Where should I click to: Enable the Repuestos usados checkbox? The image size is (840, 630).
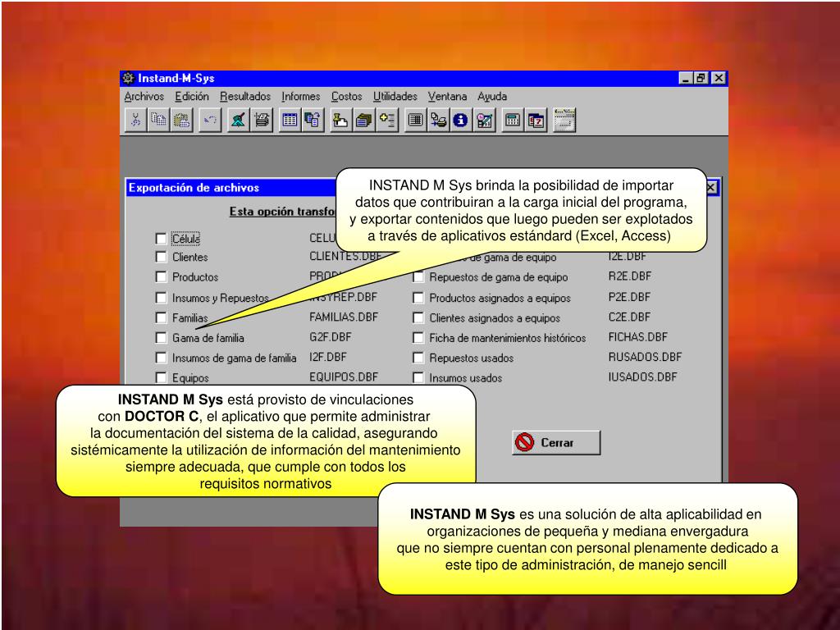[x=418, y=358]
